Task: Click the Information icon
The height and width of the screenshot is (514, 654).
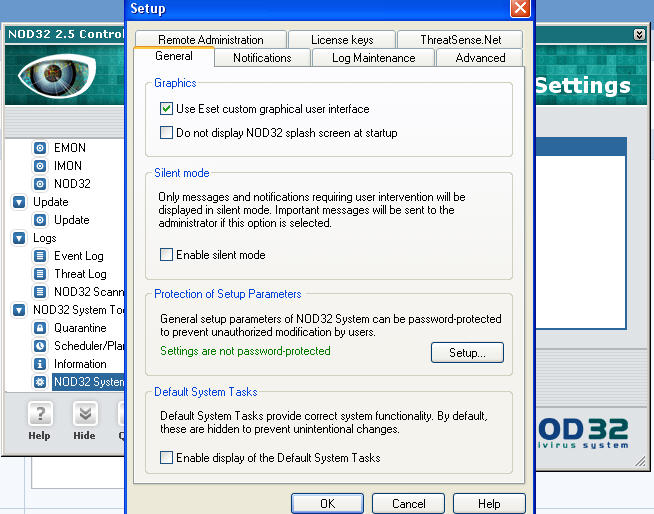Action: tap(40, 364)
